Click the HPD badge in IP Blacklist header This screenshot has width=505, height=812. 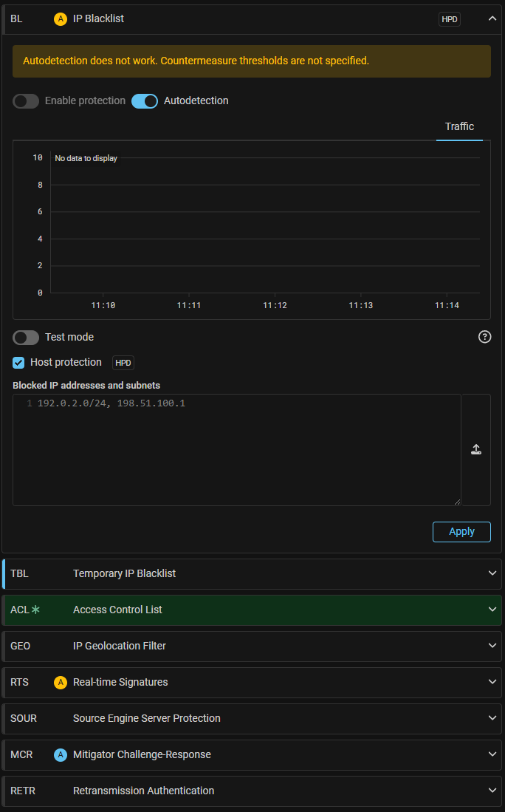click(x=450, y=19)
